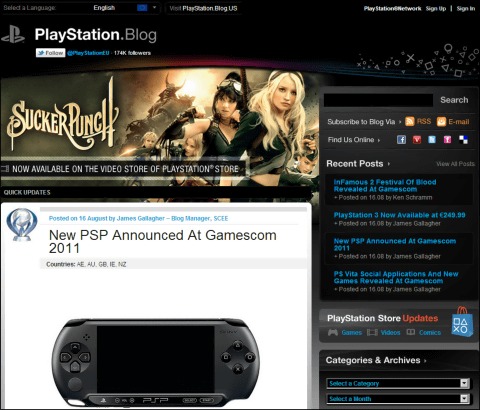
Task: Click the Subscribe to Blog Via arrow
Action: (x=400, y=122)
